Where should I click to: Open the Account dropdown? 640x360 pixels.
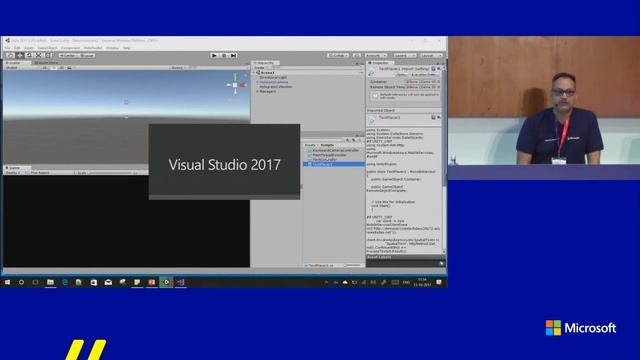(376, 55)
